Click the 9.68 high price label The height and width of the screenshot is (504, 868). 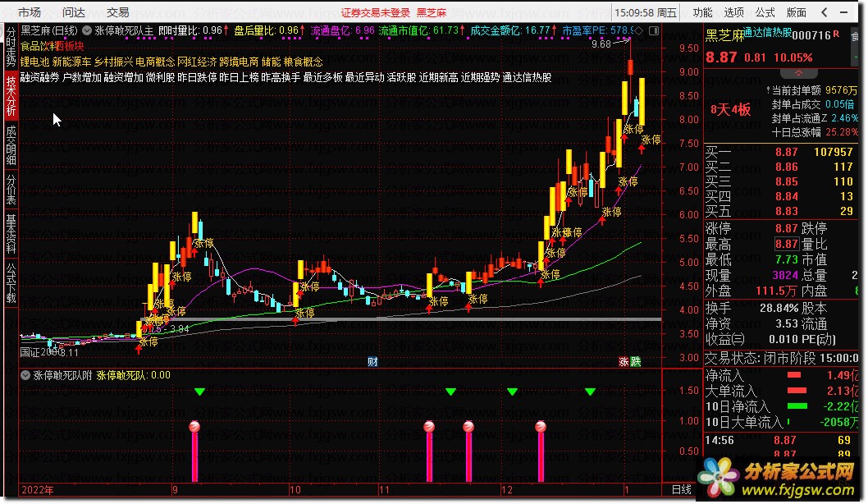point(601,44)
